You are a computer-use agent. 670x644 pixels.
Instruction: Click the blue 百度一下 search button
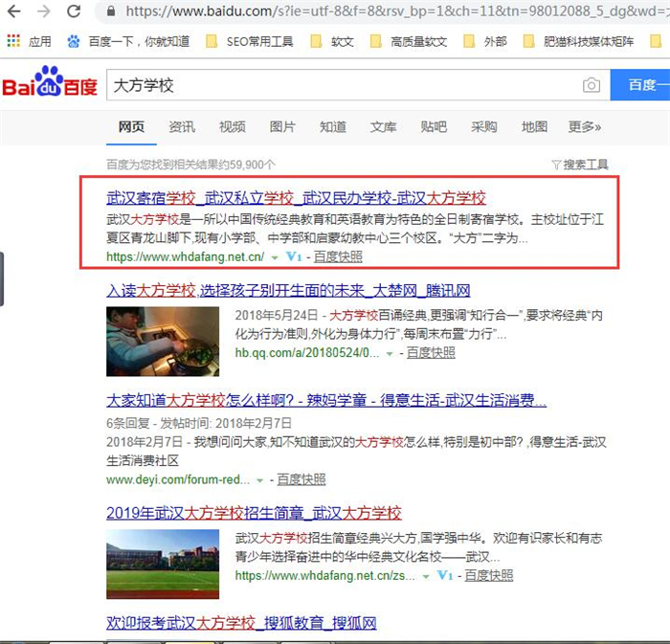640,84
